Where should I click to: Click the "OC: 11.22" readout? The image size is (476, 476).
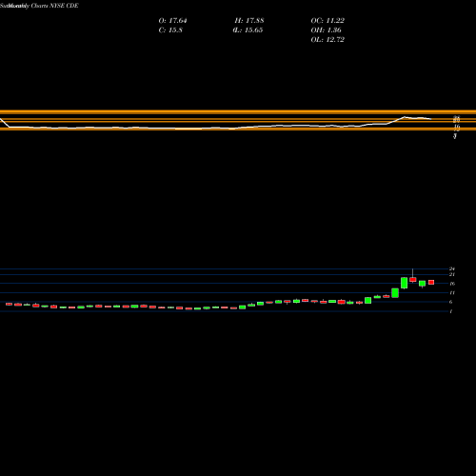pos(327,21)
